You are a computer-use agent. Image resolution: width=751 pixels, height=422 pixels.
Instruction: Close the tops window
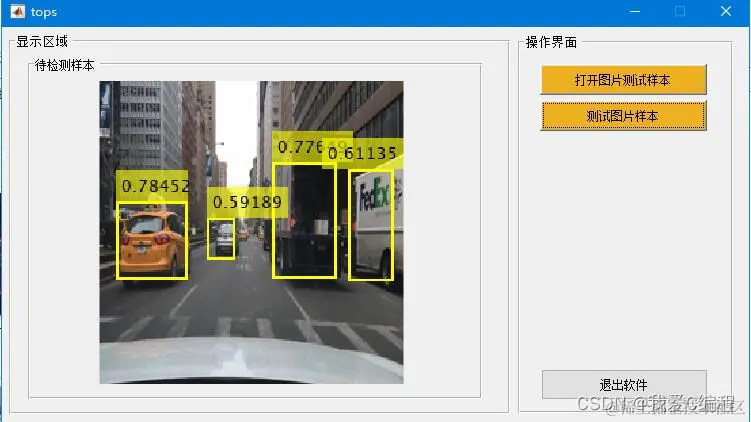pyautogui.click(x=726, y=11)
